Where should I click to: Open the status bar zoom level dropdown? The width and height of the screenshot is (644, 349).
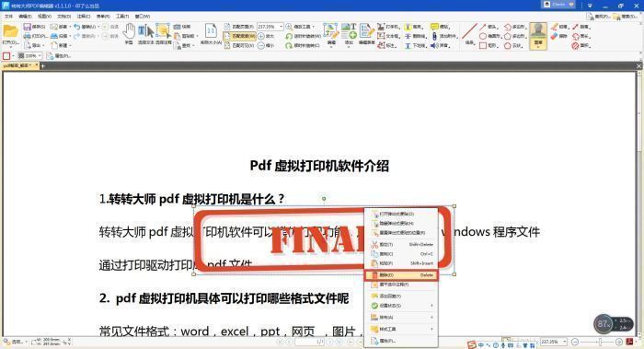[x=564, y=342]
